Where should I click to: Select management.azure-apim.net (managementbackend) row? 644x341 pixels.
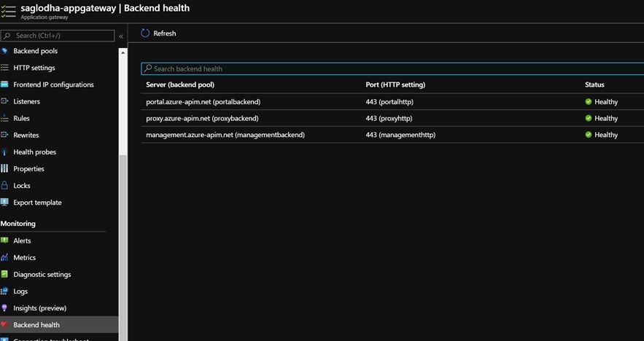coord(392,135)
